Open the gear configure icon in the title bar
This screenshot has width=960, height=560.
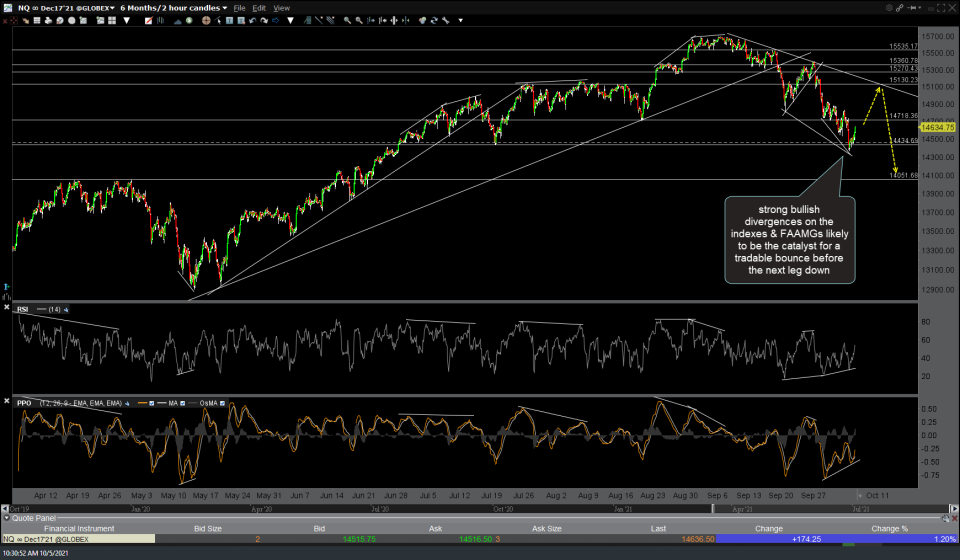[x=889, y=7]
